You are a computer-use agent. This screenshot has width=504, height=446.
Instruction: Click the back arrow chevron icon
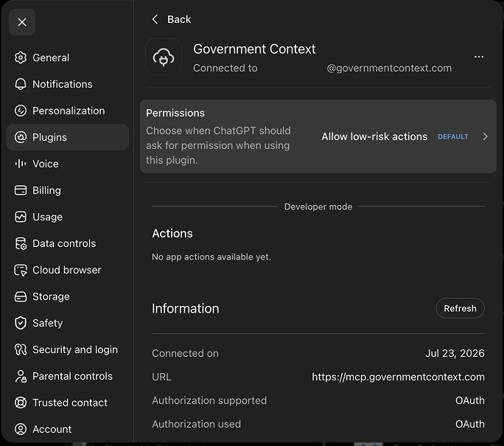click(x=155, y=19)
